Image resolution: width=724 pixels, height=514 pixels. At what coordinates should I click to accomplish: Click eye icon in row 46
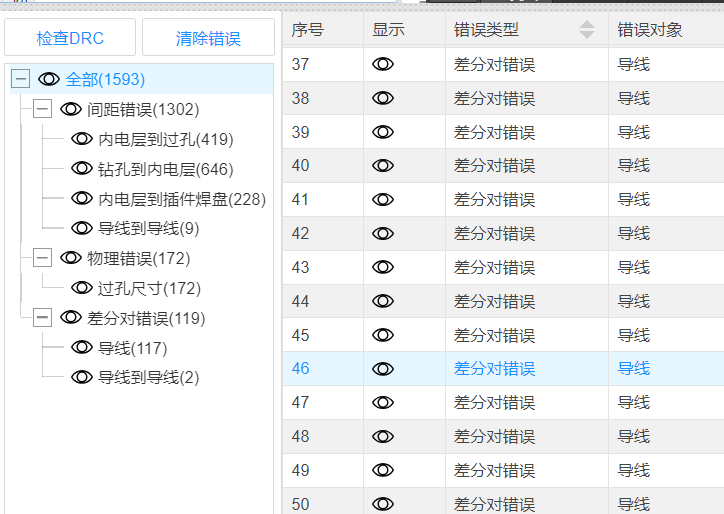tap(383, 369)
